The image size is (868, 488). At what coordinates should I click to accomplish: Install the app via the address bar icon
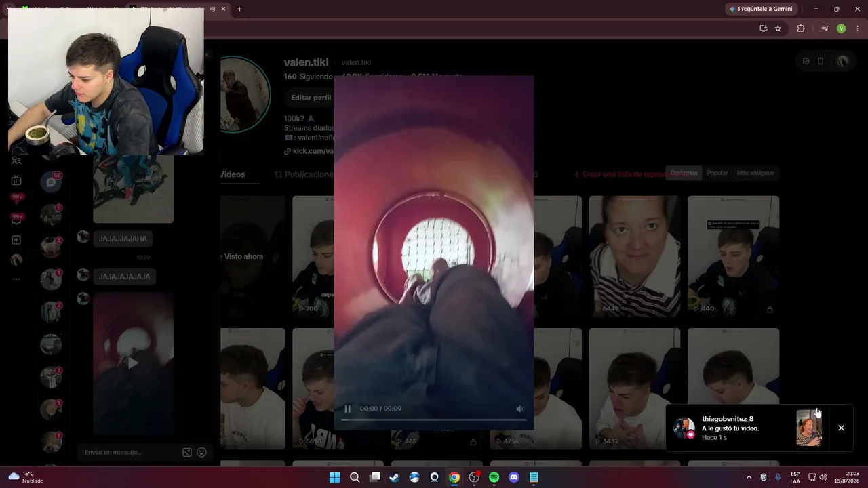[763, 28]
